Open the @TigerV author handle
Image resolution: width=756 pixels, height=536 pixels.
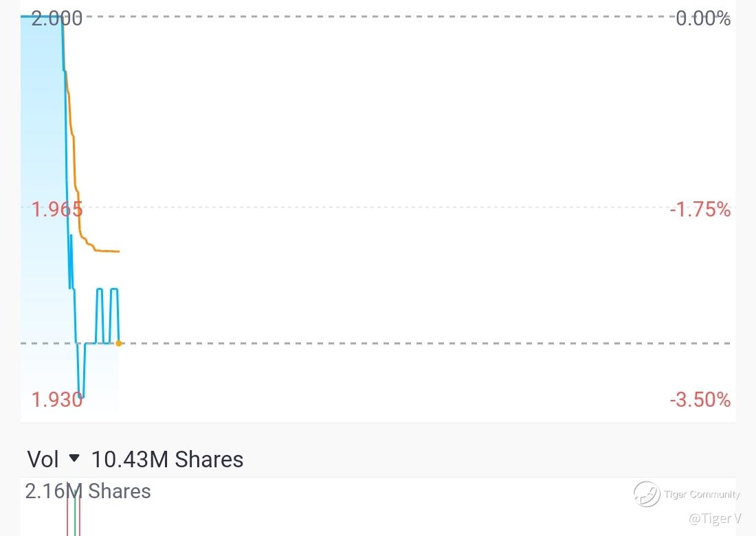click(x=715, y=519)
